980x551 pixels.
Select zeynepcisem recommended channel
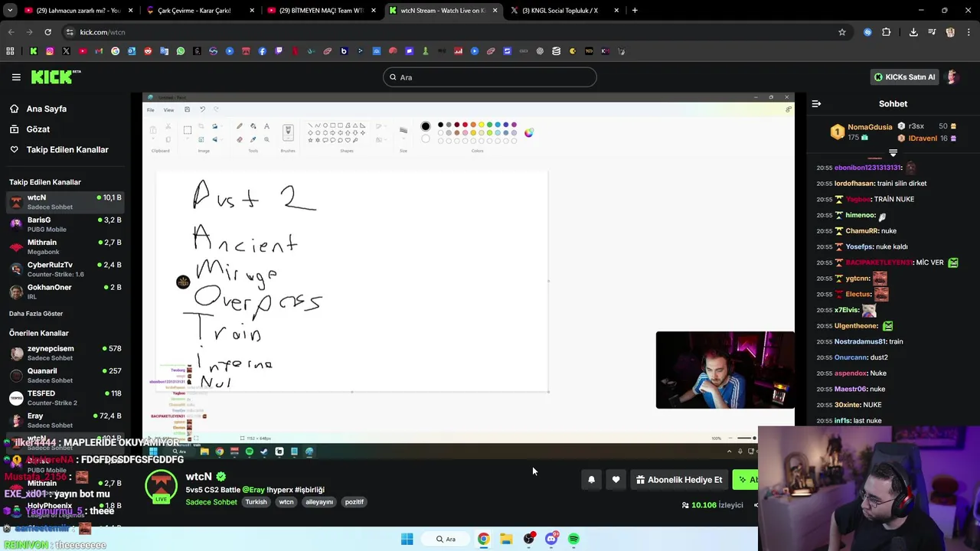coord(65,353)
